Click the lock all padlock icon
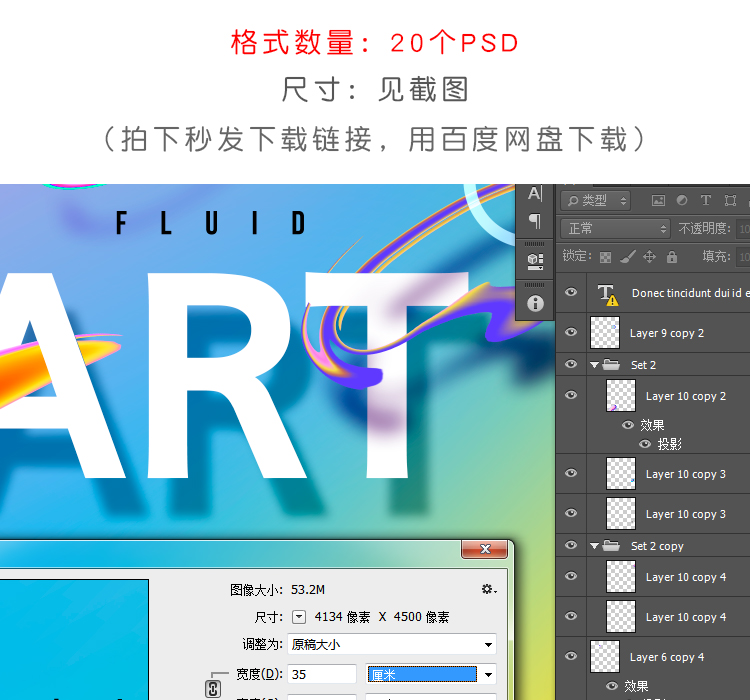 pyautogui.click(x=671, y=257)
